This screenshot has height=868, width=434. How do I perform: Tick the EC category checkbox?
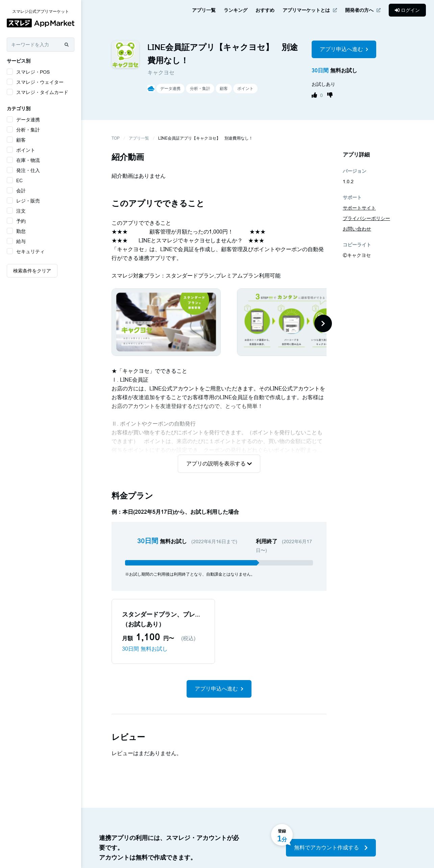coord(10,180)
